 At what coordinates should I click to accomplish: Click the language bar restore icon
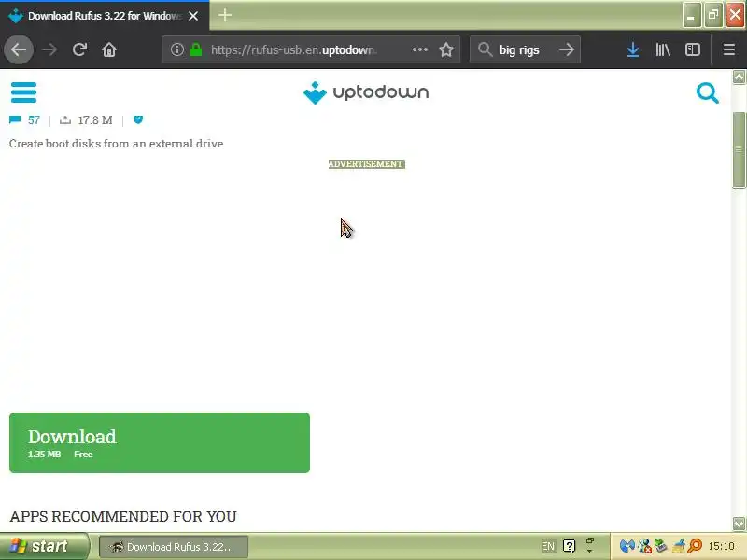click(590, 541)
